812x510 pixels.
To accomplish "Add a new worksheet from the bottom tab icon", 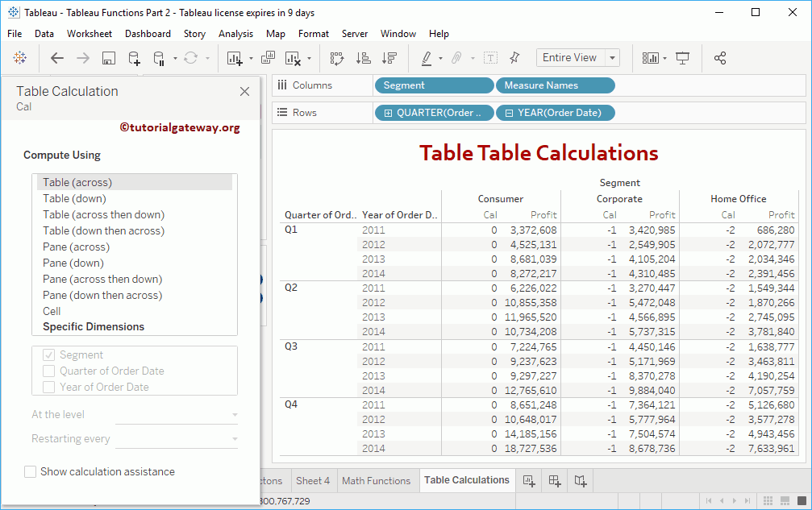I will 529,481.
